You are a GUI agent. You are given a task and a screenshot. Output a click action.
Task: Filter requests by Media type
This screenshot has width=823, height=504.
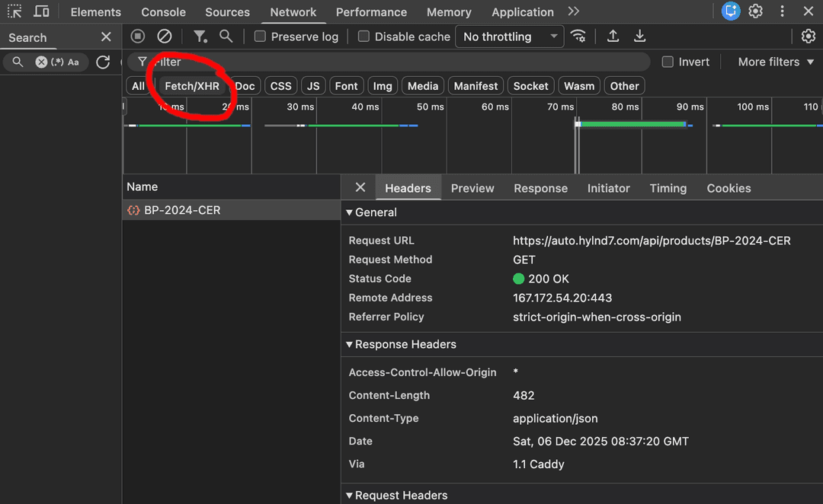[x=423, y=86]
